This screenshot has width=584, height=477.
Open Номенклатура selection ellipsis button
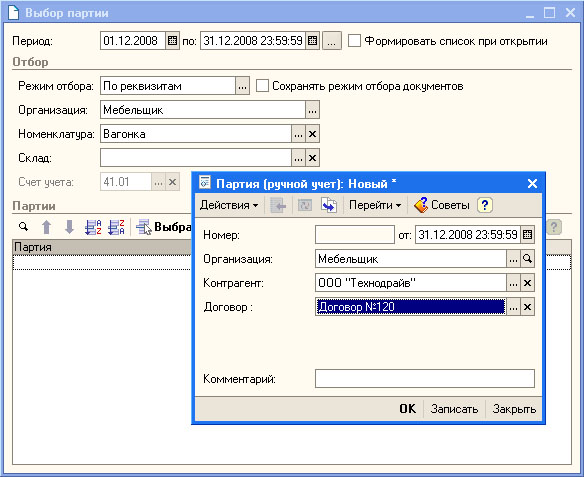[298, 134]
